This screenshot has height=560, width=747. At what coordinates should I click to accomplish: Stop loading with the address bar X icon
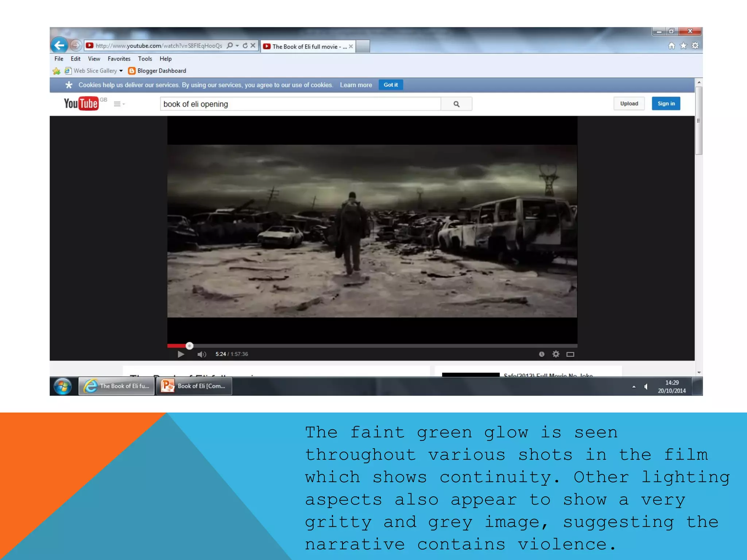[253, 46]
